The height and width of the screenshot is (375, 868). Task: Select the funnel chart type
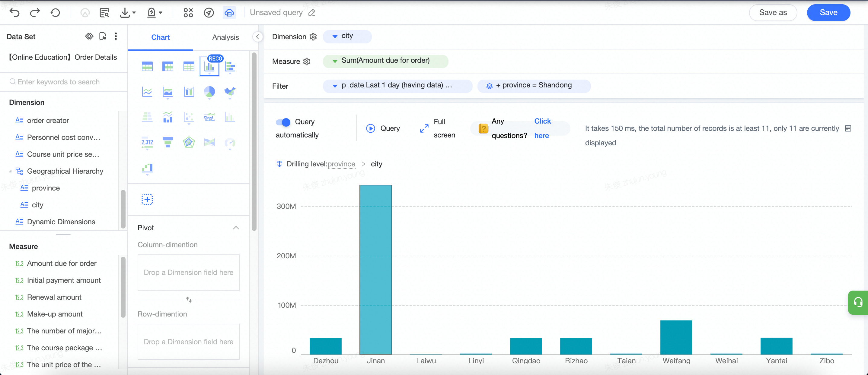[168, 142]
